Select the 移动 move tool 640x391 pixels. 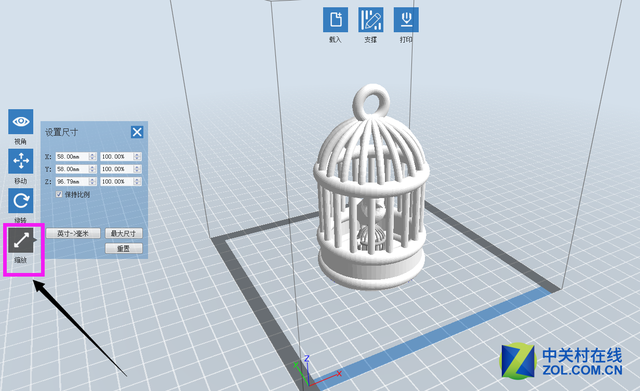(21, 161)
